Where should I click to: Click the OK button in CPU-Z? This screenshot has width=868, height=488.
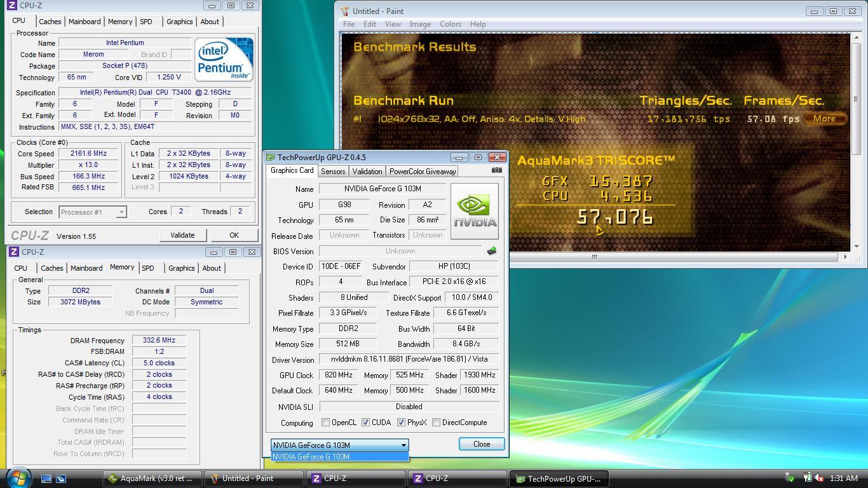234,235
